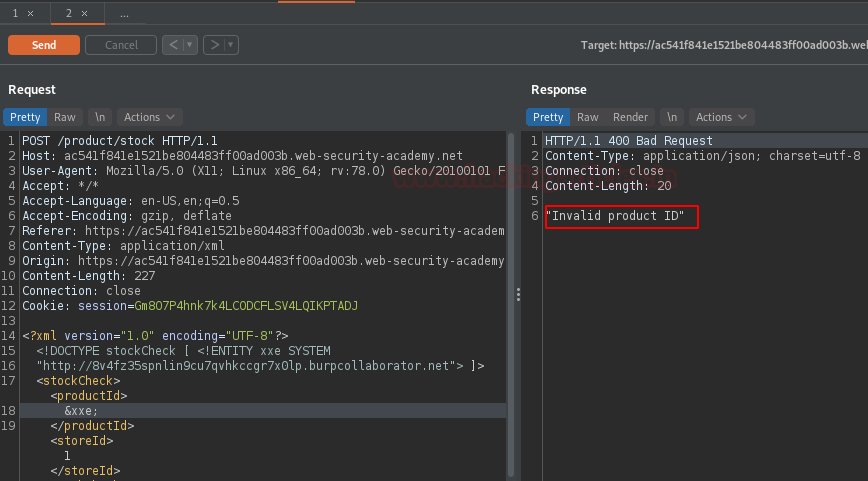Switch Response panel to Raw view

pos(587,117)
